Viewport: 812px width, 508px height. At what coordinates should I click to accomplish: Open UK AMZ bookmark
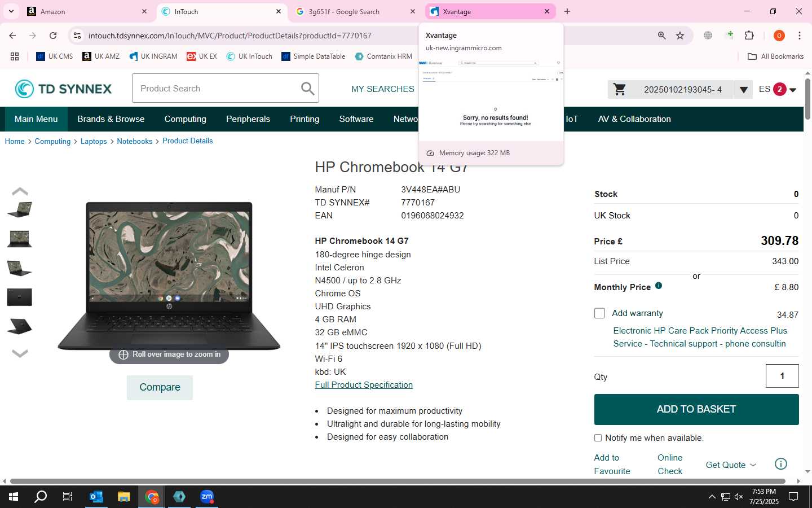(101, 56)
